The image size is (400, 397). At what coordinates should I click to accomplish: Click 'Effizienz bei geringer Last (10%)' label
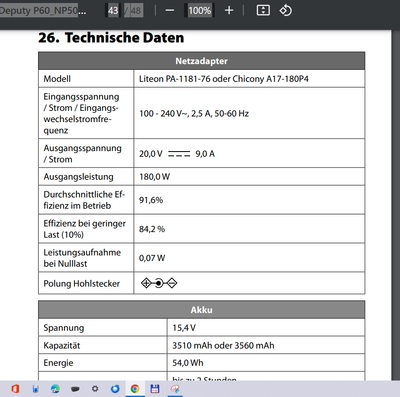tap(85, 229)
